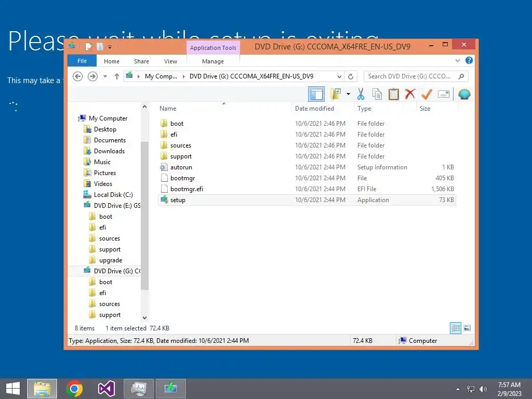Click the Application Tools contextual tab

click(x=213, y=48)
